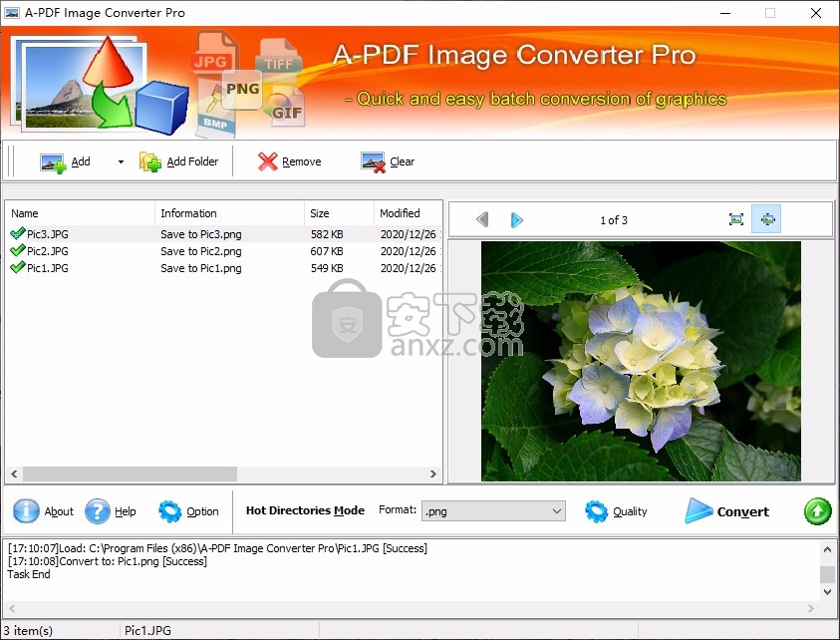The width and height of the screenshot is (840, 640).
Task: Click the Add image icon
Action: 53,161
